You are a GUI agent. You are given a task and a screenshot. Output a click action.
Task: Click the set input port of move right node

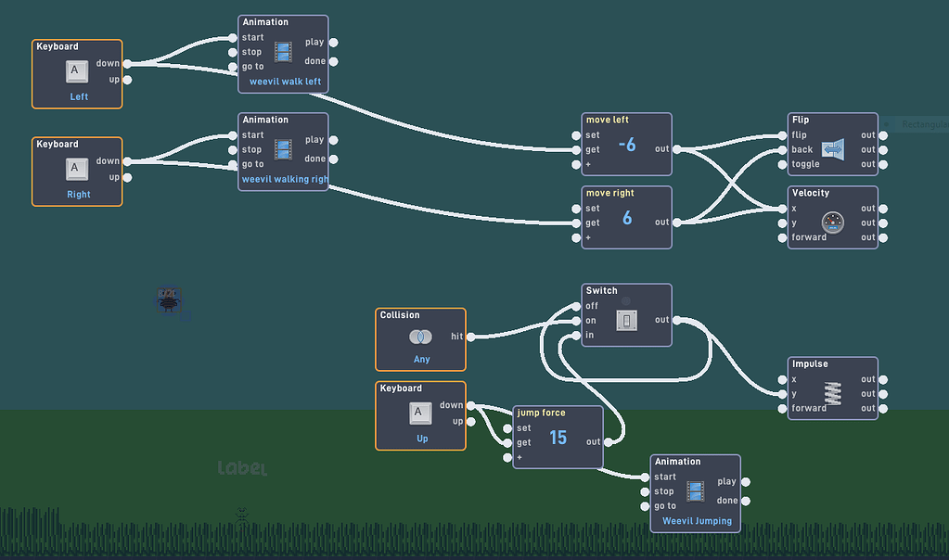point(576,209)
